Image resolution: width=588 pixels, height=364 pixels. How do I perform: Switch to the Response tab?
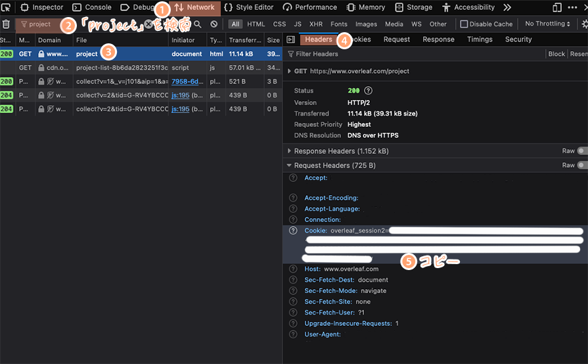438,39
